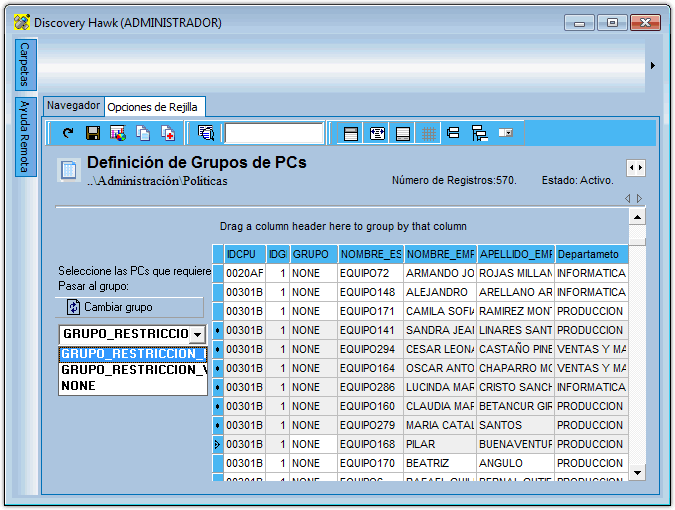675x510 pixels.
Task: Select the EQUIPO171 cell
Action: click(x=371, y=311)
